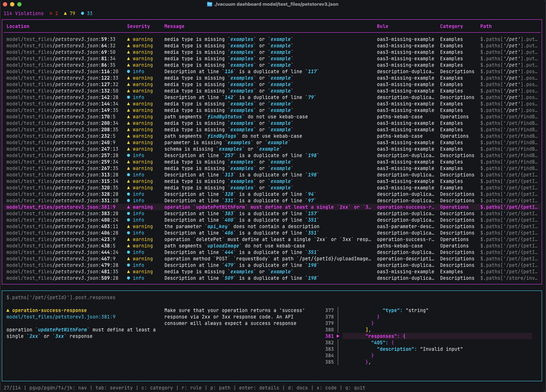This screenshot has width=546, height=392.
Task: Select row 'Description at line 116 is a duplicate'
Action: 272,72
